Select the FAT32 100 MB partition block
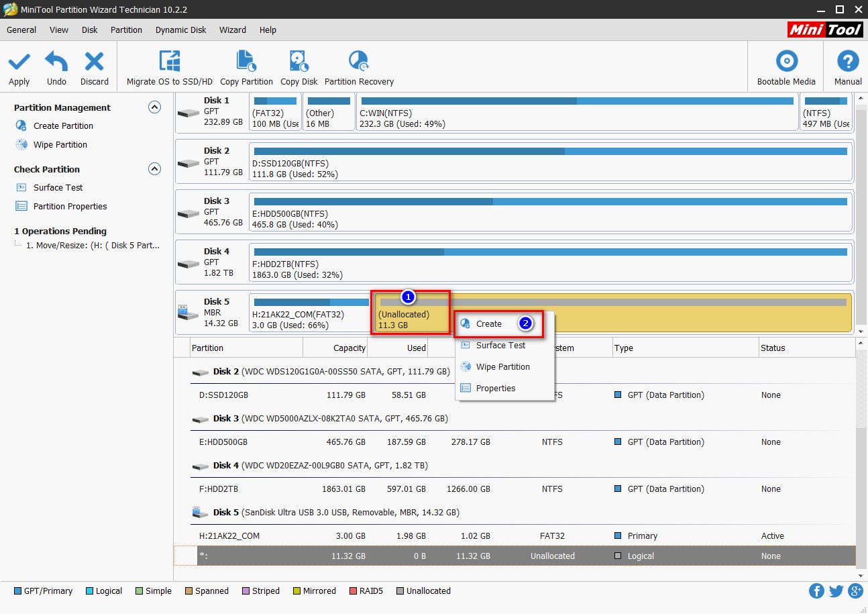Viewport: 868px width, 614px height. [x=275, y=112]
